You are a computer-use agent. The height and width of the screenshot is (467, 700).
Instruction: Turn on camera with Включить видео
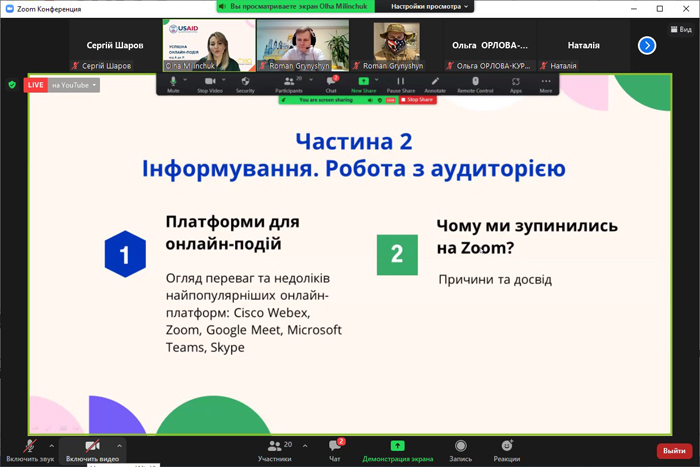[x=92, y=450]
